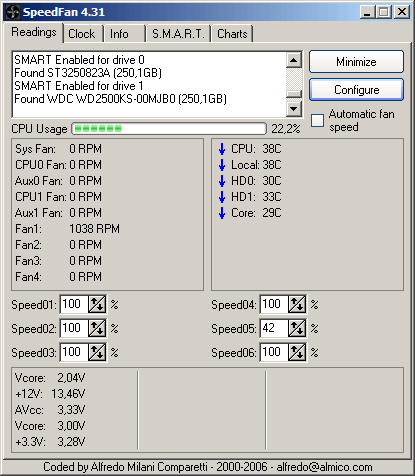
Task: Minimize SpeedFan via title bar button
Action: tap(368, 12)
